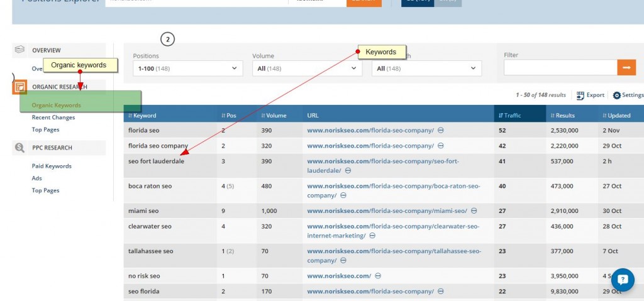
Task: Select Organic Keywords in sidebar
Action: click(56, 105)
